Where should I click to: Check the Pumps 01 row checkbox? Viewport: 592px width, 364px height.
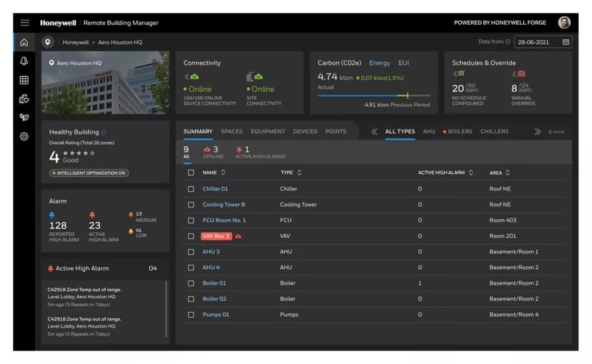[x=191, y=315]
